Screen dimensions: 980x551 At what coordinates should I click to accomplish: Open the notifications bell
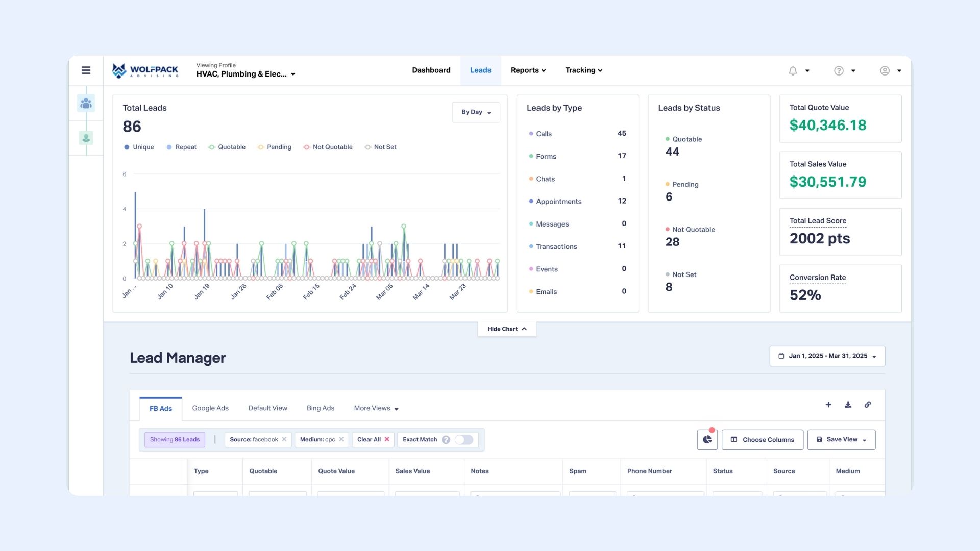pos(793,70)
